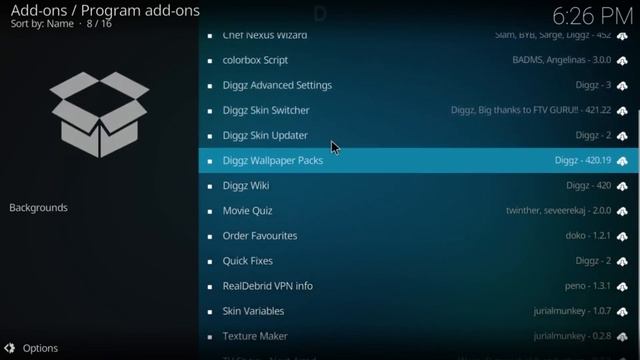Open Quick Fixes add-on
Image resolution: width=640 pixels, height=360 pixels.
(418, 261)
